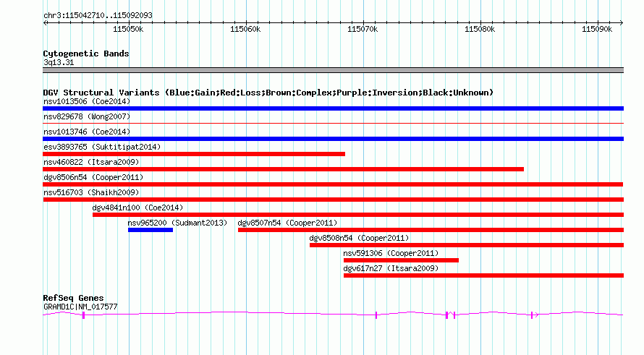
Task: Click the 115070k ruler tick label
Action: pos(363,29)
